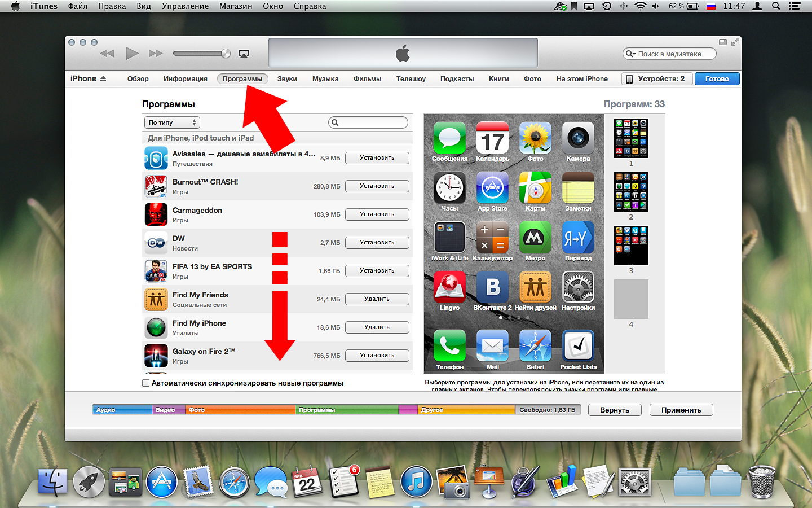Screen dimensions: 812x508
Task: Select the Перевод app icon
Action: tap(578, 237)
